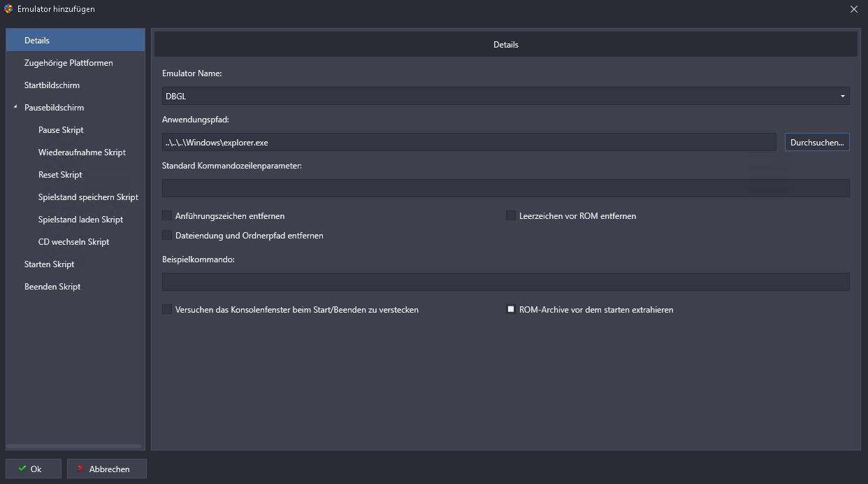Toggle Leerzeichen vor ROM entfernen checkbox

pos(511,216)
